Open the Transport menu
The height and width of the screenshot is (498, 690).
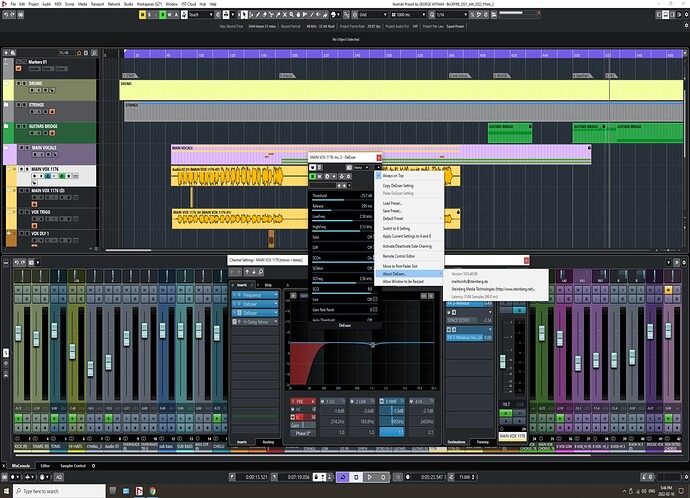click(97, 4)
